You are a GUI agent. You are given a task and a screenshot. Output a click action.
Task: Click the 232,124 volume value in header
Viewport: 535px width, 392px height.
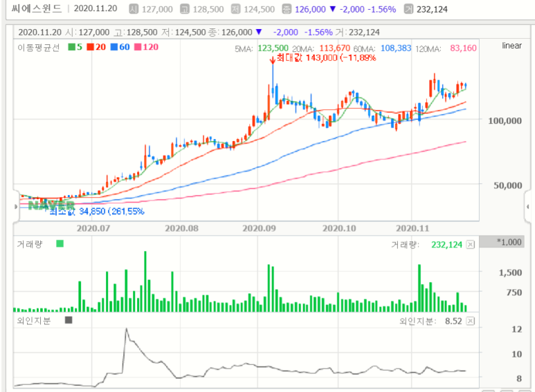[432, 9]
